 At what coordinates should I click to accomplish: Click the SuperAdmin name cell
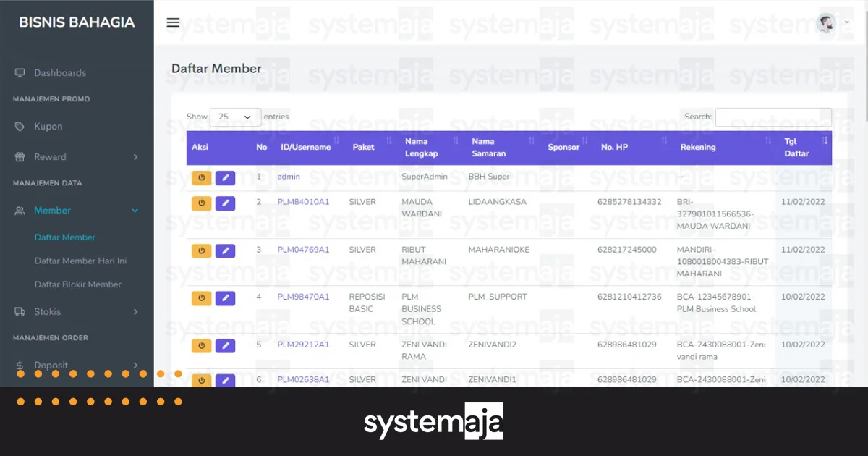425,177
